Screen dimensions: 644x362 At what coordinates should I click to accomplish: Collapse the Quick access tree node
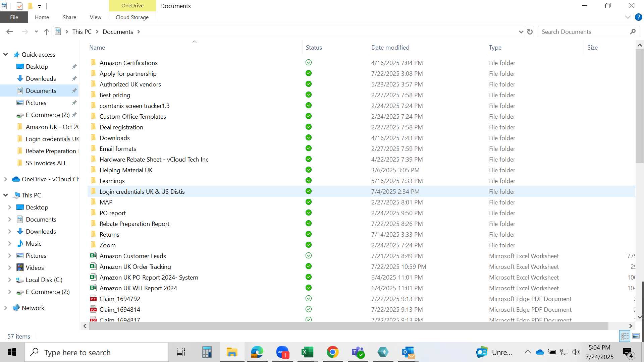pyautogui.click(x=6, y=54)
